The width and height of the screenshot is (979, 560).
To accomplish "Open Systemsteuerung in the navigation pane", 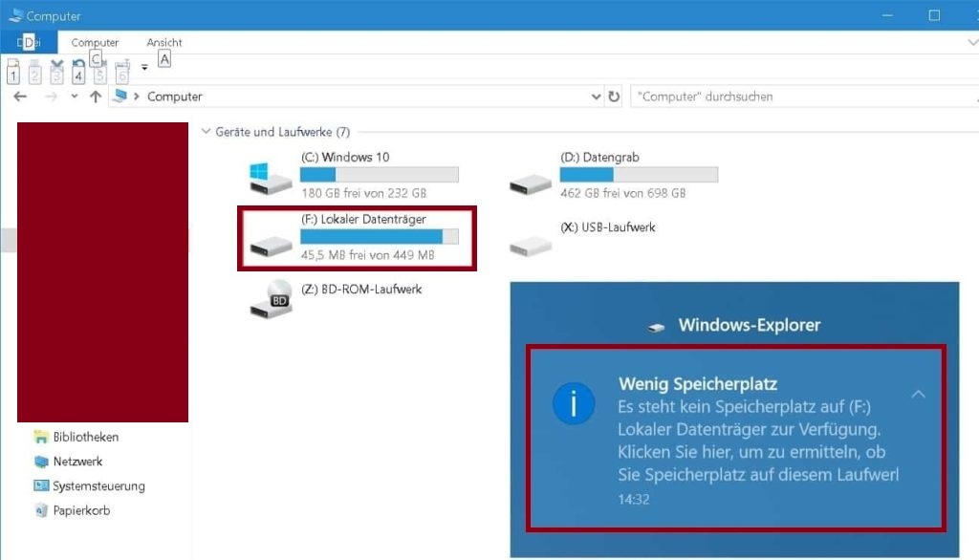I will (x=98, y=485).
